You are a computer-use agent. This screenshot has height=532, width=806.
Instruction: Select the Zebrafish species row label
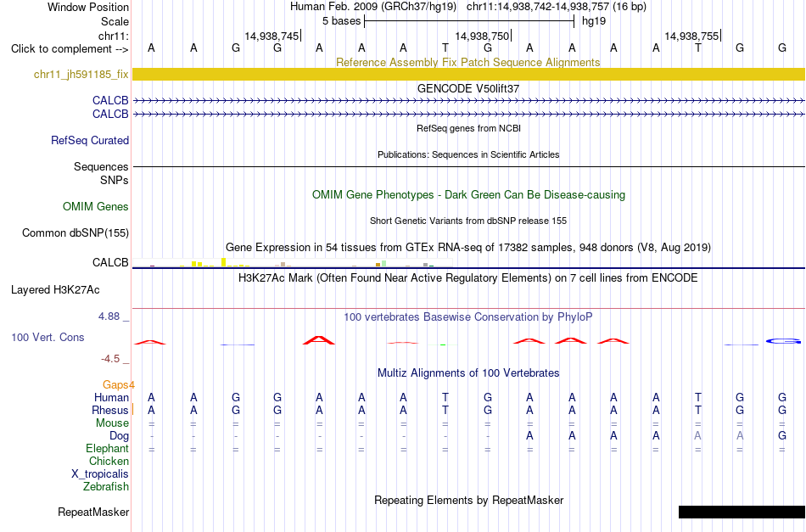[x=106, y=486]
